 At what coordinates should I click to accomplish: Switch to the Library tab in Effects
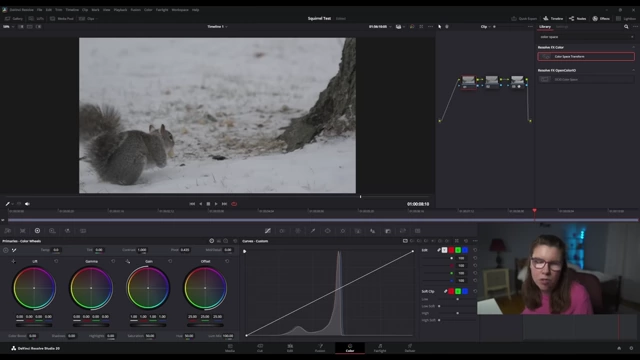(x=545, y=27)
